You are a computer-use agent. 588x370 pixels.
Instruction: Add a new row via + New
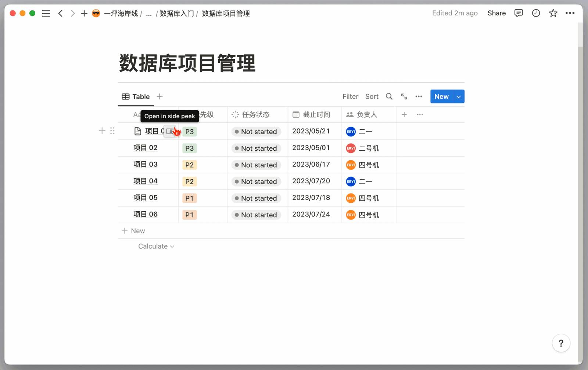point(133,231)
